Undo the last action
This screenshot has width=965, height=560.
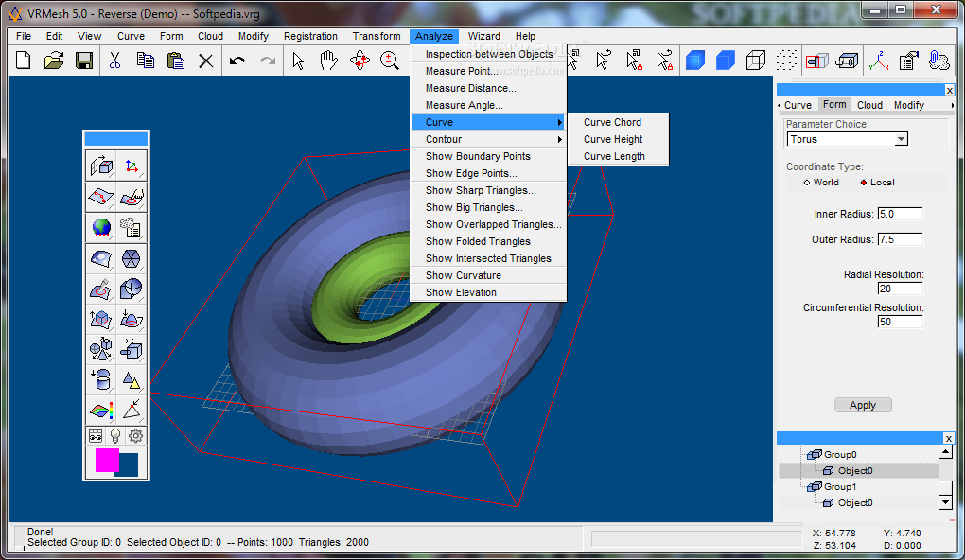[x=237, y=61]
